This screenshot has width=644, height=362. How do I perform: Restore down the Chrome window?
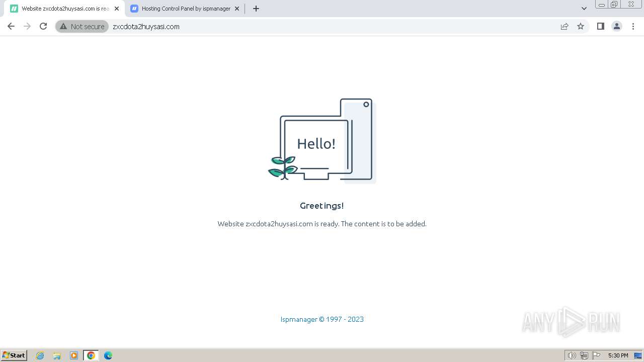pos(614,5)
